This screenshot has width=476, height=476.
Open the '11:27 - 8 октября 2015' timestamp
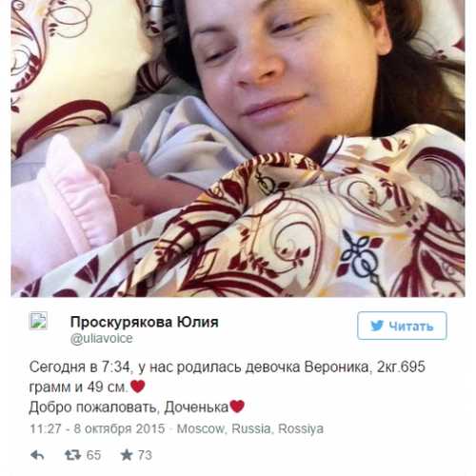[97, 428]
